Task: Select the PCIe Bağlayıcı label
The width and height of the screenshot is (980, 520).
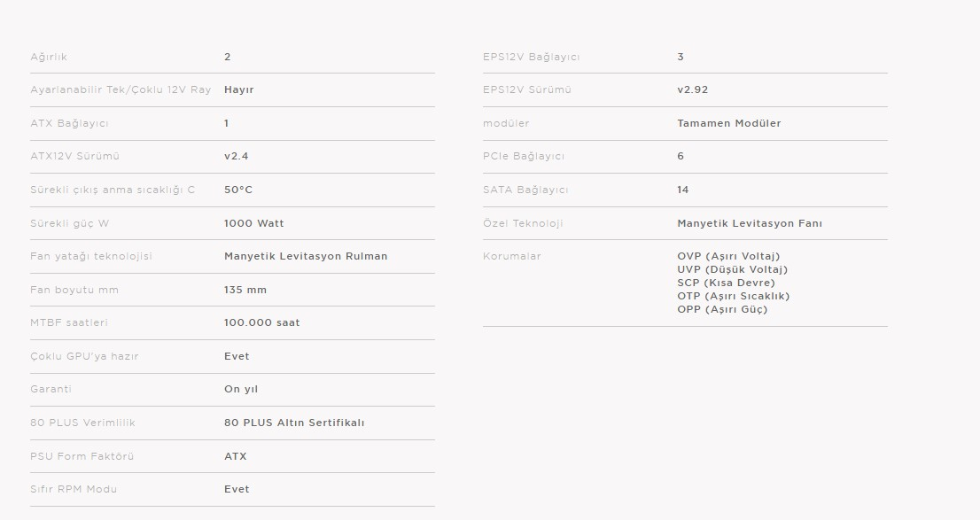Action: (523, 156)
